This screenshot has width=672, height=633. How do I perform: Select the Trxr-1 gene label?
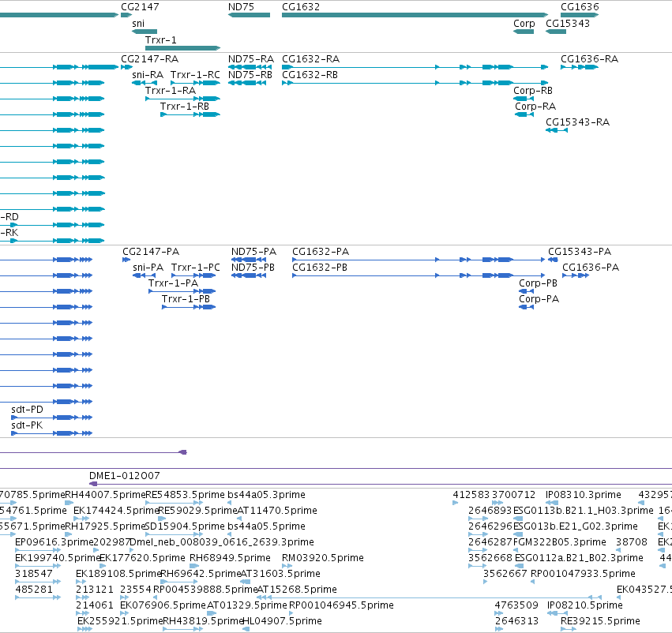161,39
